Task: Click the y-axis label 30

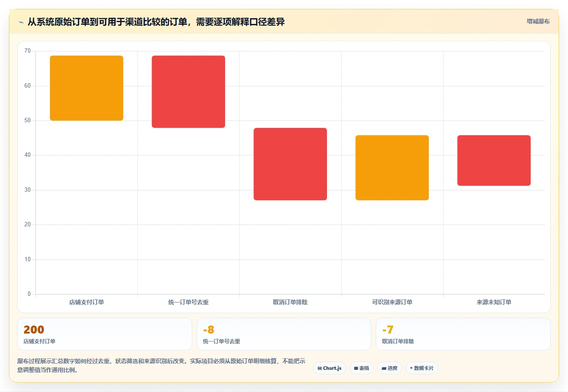Action: pos(27,190)
